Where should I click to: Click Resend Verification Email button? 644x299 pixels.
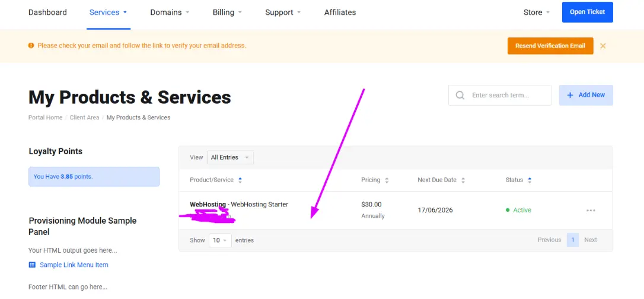click(x=550, y=46)
